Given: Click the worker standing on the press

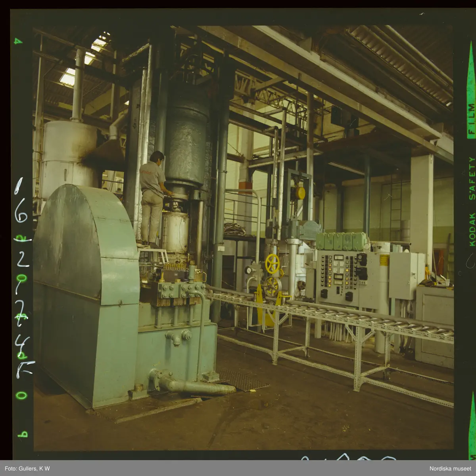Looking at the screenshot, I should point(152,197).
